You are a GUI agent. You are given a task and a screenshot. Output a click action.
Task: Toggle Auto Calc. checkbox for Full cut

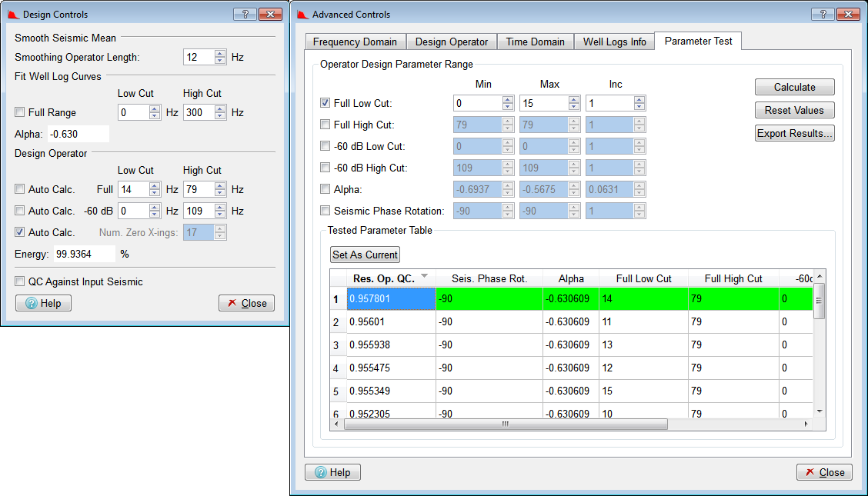tap(20, 189)
